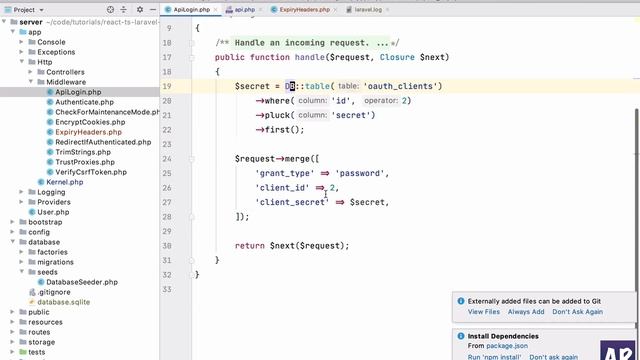Open TrimStrings.php file
This screenshot has width=640, height=360.
click(83, 152)
